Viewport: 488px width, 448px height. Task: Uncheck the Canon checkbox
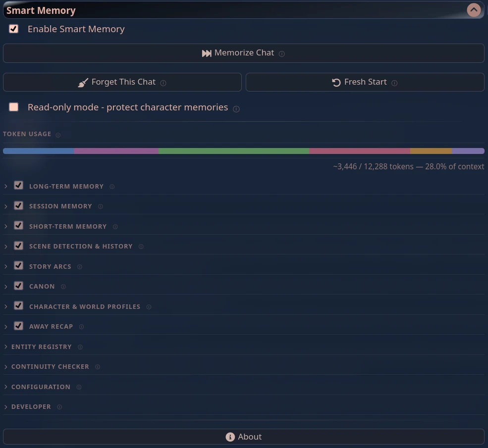[x=18, y=286]
